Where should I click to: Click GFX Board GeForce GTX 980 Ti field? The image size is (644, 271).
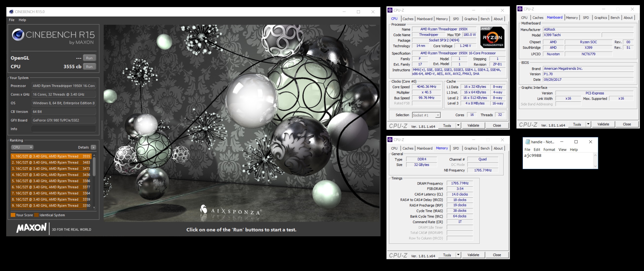tap(64, 120)
